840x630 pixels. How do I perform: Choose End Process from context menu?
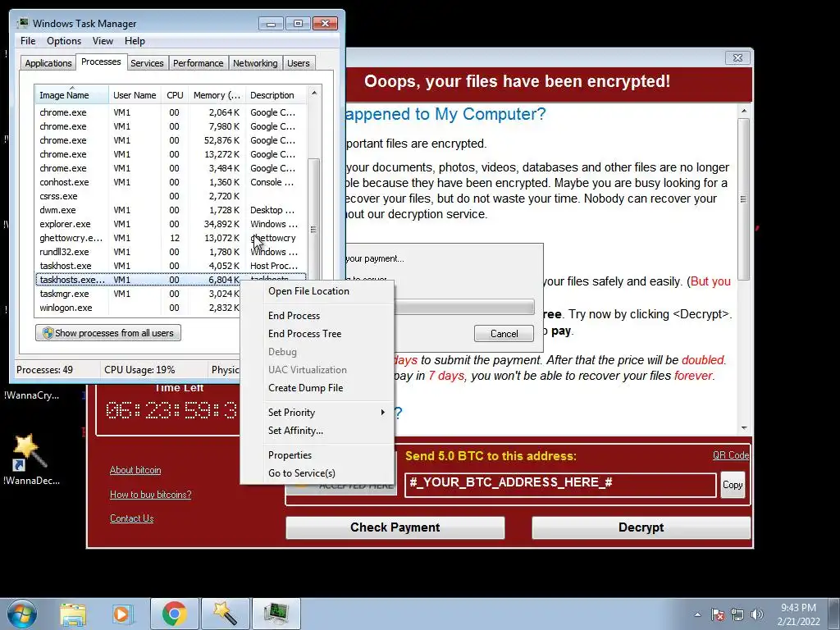click(317, 316)
